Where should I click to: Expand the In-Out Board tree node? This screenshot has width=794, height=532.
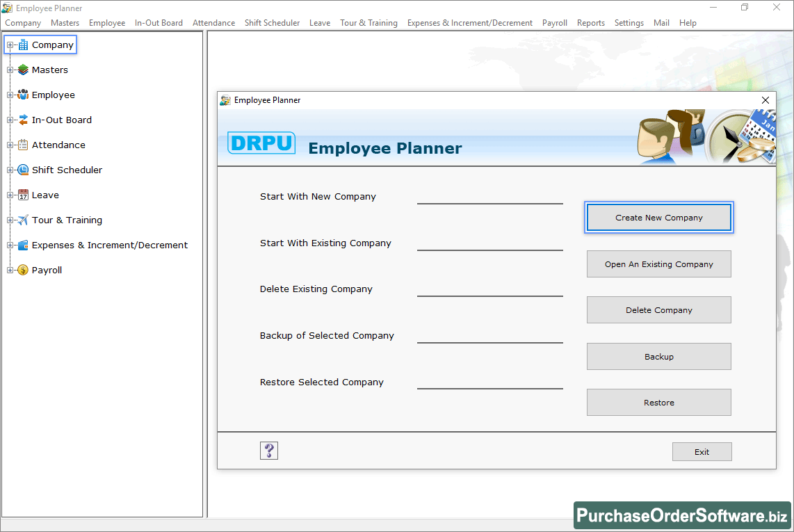click(10, 120)
